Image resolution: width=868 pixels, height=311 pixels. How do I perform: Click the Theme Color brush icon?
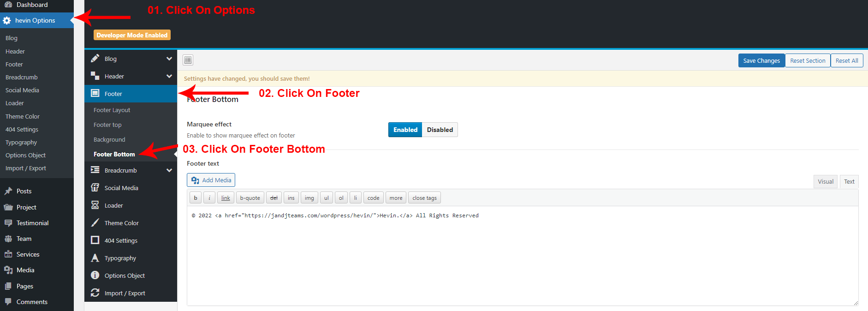(x=95, y=222)
